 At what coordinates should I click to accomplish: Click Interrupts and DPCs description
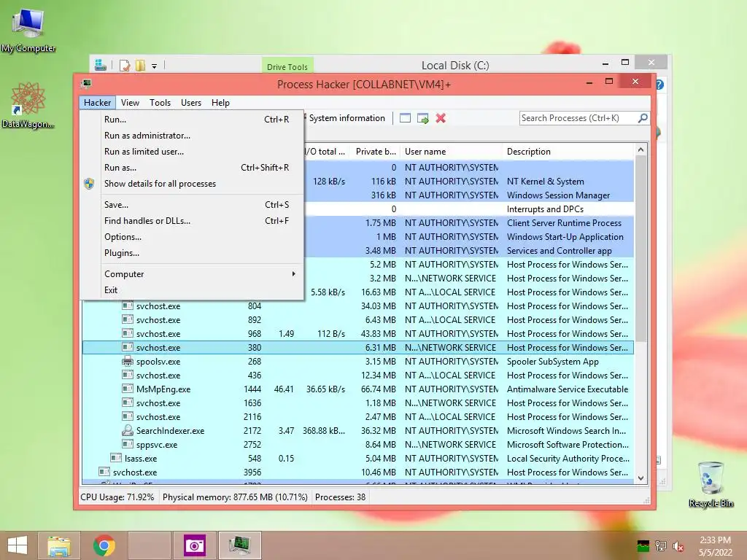(x=545, y=209)
